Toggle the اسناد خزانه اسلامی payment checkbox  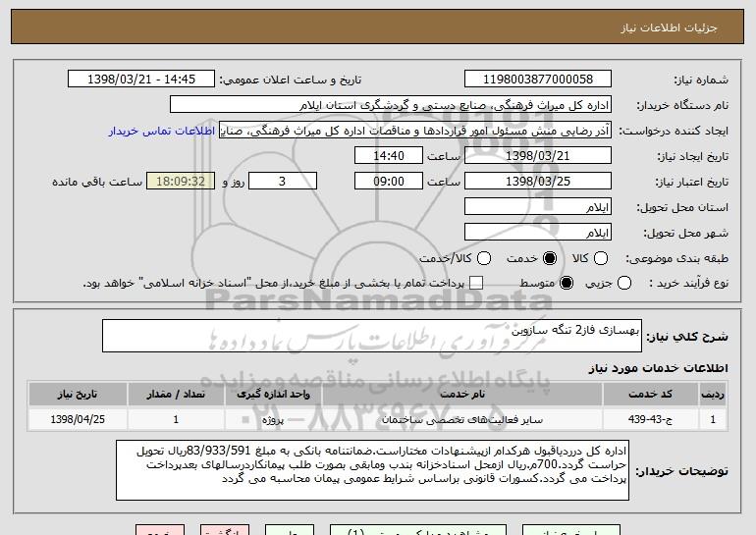[476, 283]
